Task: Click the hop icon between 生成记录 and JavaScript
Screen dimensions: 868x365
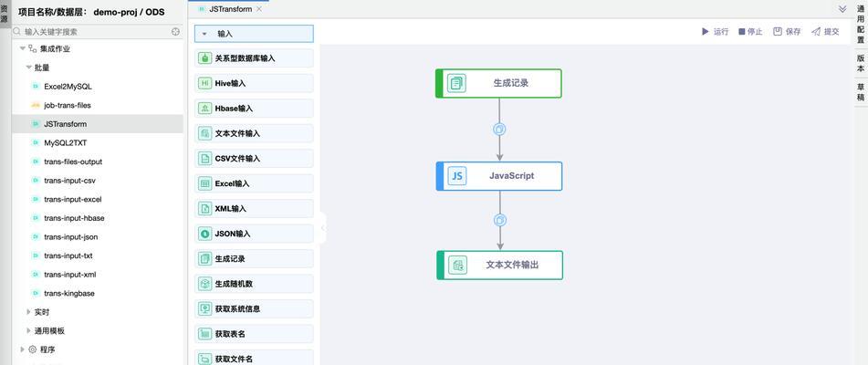Action: click(x=499, y=130)
